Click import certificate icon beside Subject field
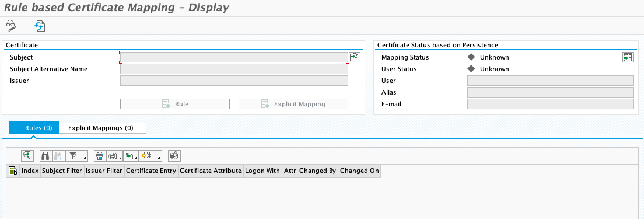This screenshot has height=219, width=644. coord(355,57)
